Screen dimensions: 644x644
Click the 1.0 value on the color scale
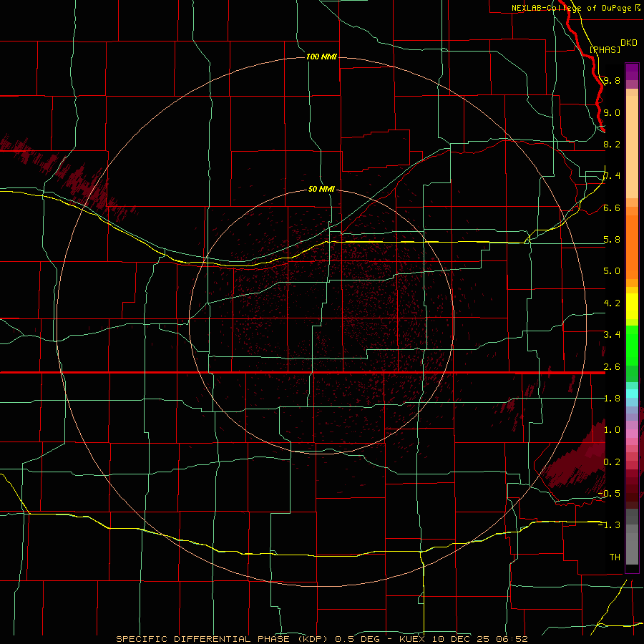[x=612, y=430]
